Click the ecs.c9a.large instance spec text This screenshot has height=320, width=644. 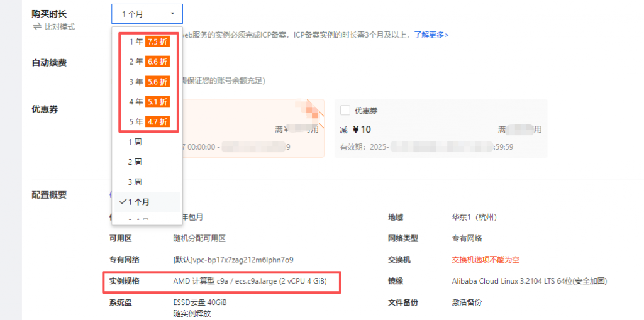(249, 281)
